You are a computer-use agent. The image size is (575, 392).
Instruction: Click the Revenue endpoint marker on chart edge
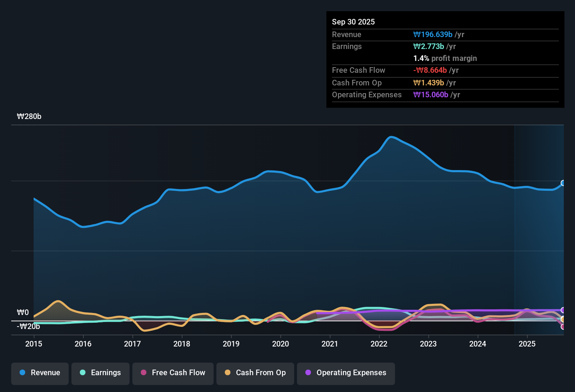[562, 183]
